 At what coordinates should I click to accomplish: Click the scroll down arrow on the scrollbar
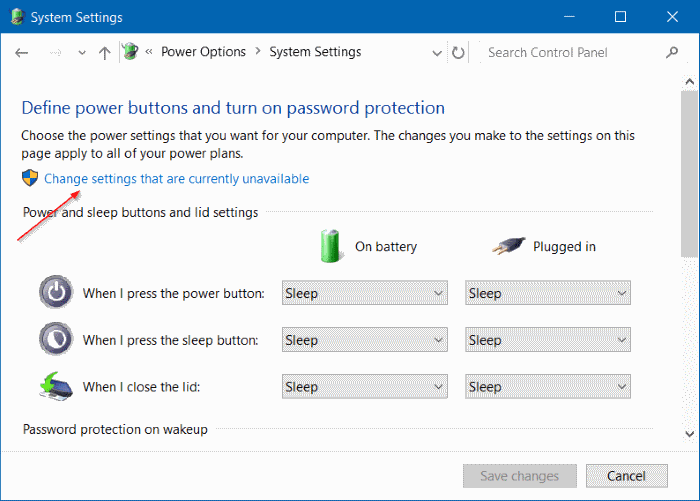click(689, 433)
